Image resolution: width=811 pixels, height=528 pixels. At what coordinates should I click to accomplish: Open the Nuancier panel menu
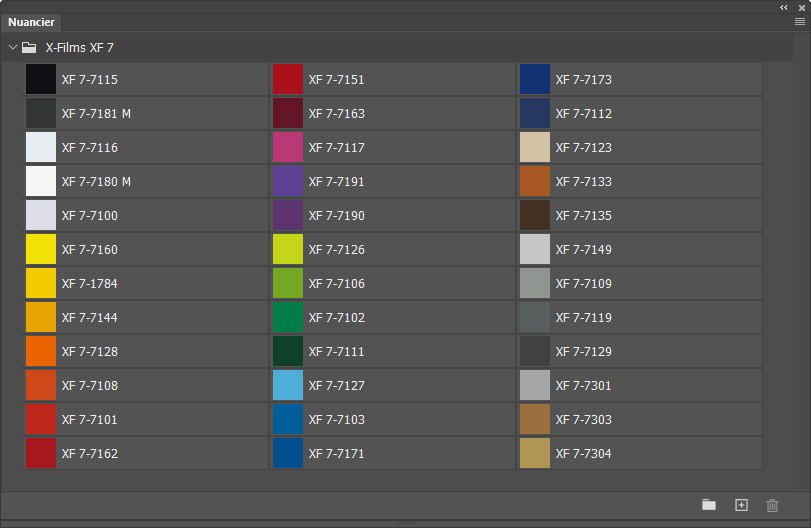[x=800, y=22]
